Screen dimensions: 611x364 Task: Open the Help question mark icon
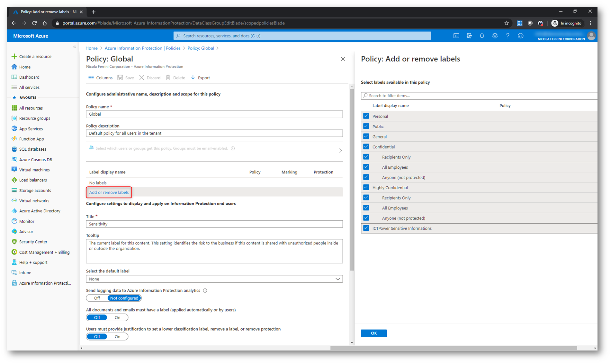coord(508,36)
